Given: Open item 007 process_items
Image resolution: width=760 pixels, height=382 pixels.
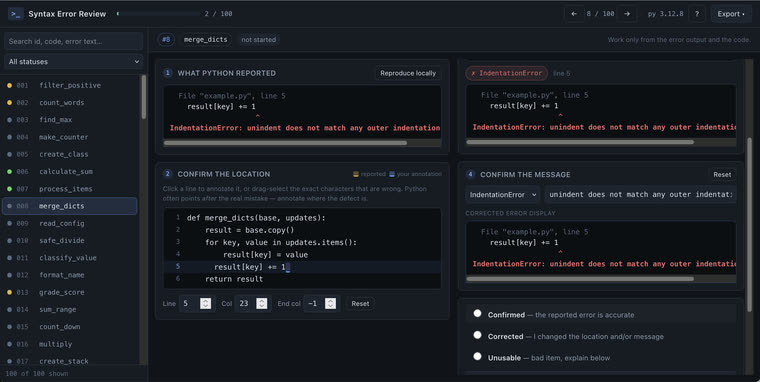Looking at the screenshot, I should tap(70, 189).
